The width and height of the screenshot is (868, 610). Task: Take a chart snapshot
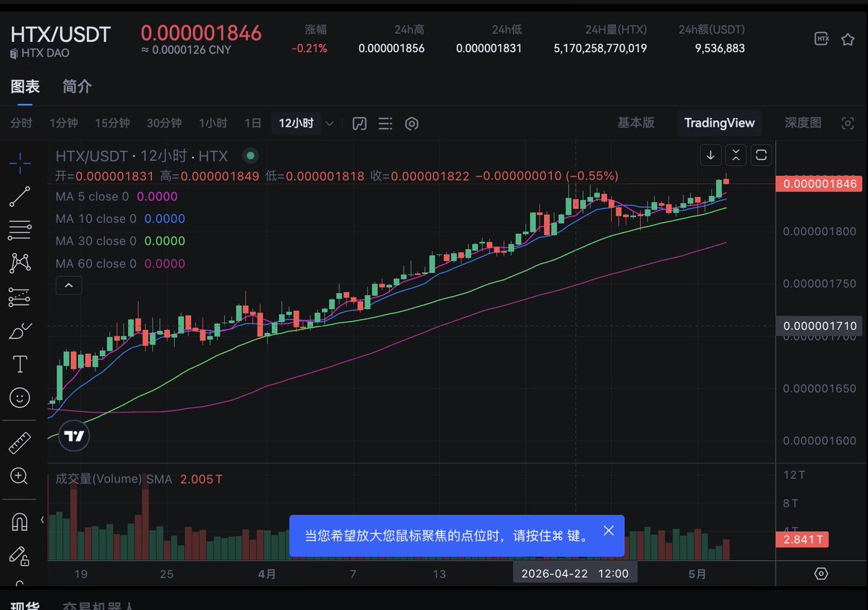tap(848, 123)
